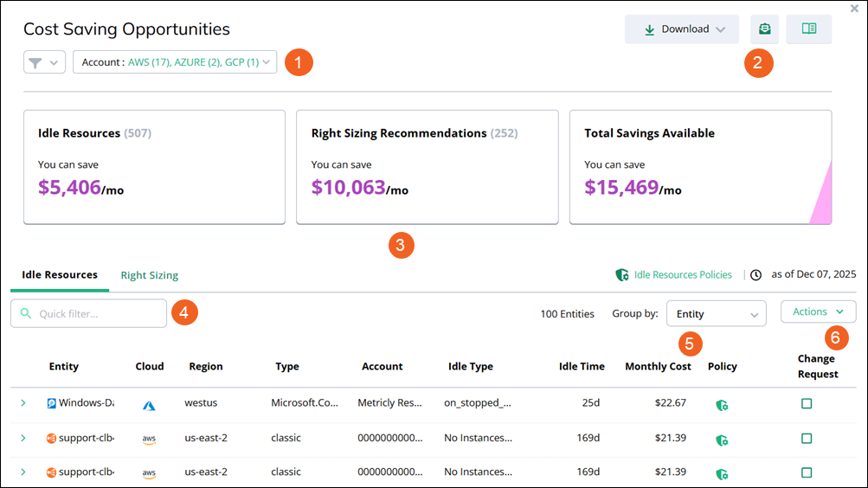Click the Azure cloud icon in first row
The width and height of the screenshot is (868, 488).
[149, 404]
